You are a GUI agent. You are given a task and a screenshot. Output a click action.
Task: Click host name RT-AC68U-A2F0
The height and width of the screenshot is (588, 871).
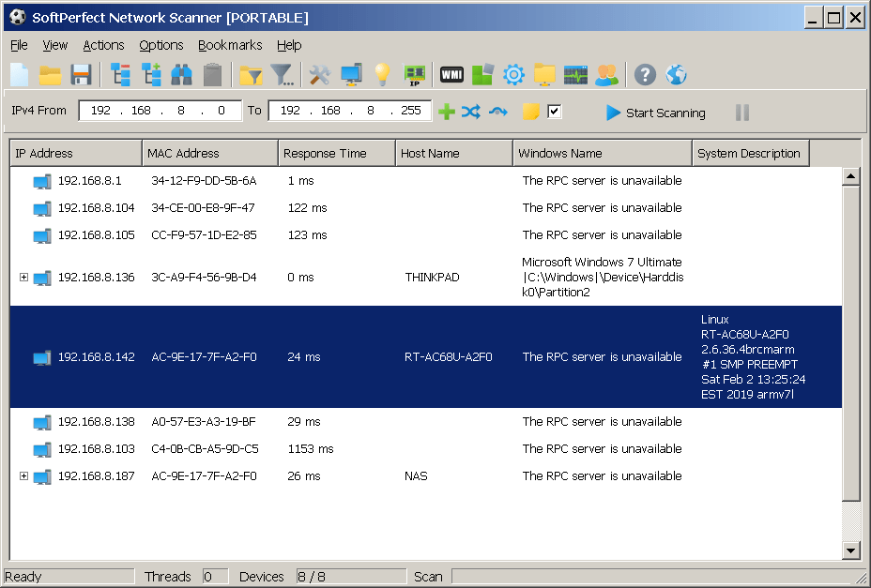click(449, 357)
